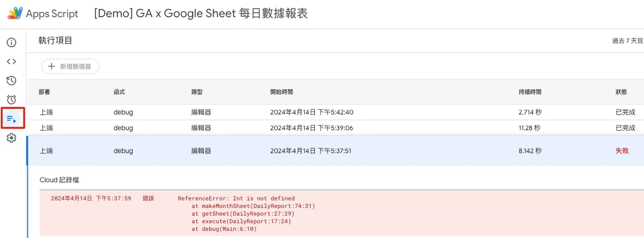
Task: Click the 持續時間 column header
Action: pos(530,92)
